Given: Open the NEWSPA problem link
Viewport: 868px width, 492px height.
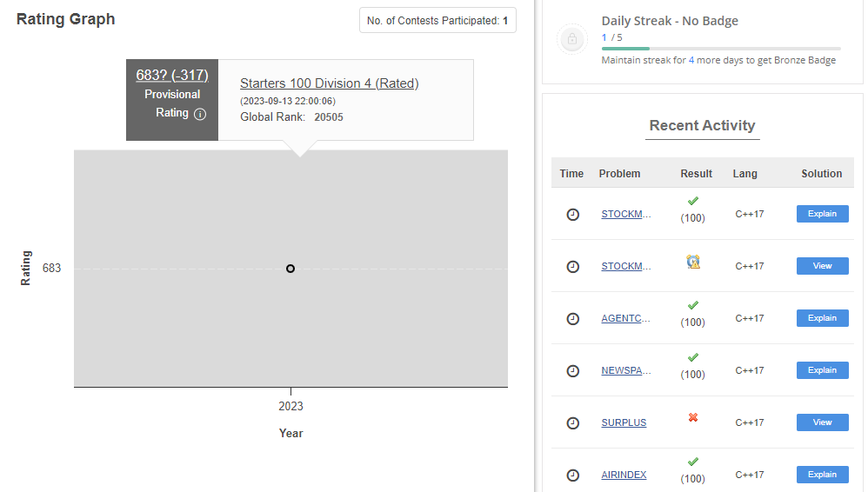Looking at the screenshot, I should (x=626, y=370).
